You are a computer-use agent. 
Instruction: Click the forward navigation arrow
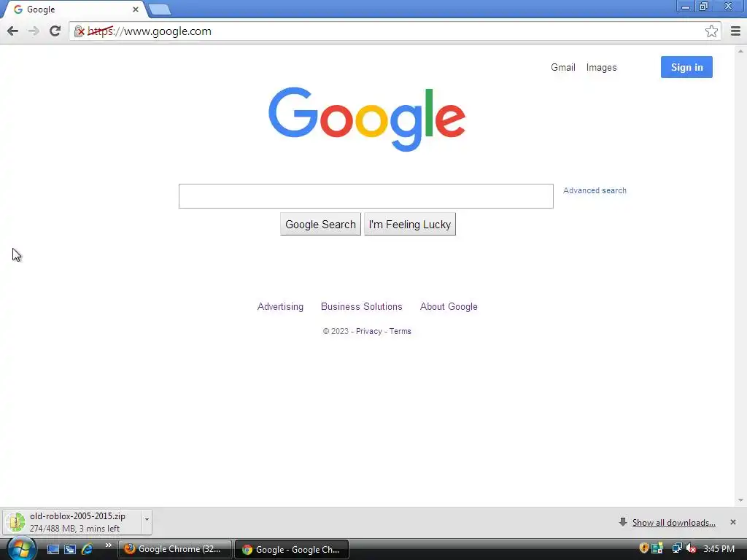pos(34,31)
